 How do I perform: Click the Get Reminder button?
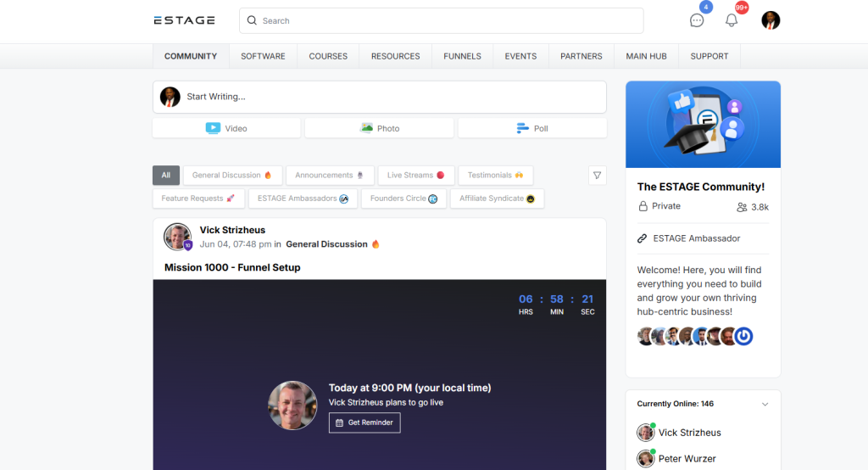tap(364, 422)
